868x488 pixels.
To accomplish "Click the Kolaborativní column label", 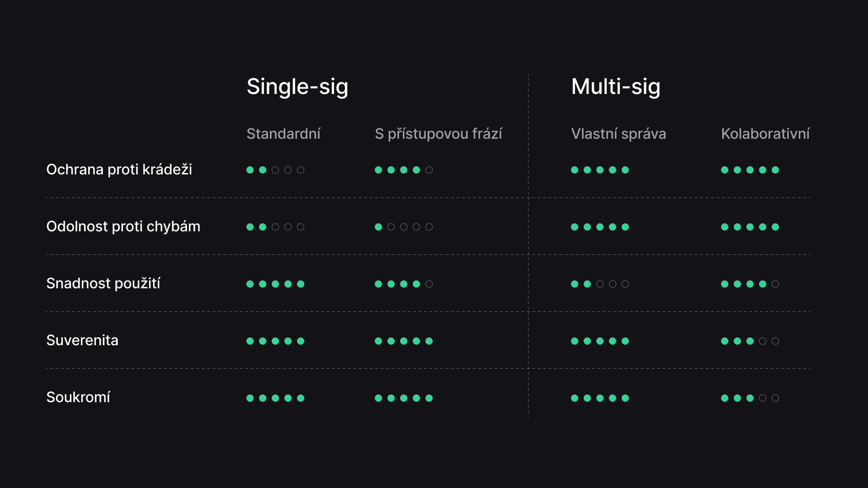I will coord(765,134).
